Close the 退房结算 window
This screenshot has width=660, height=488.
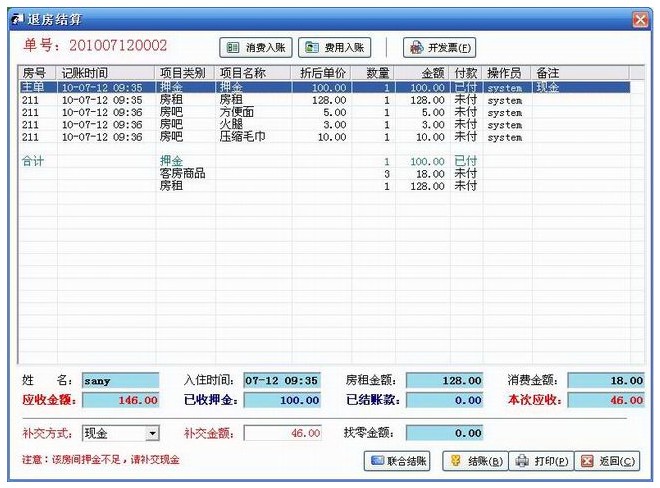pyautogui.click(x=640, y=19)
